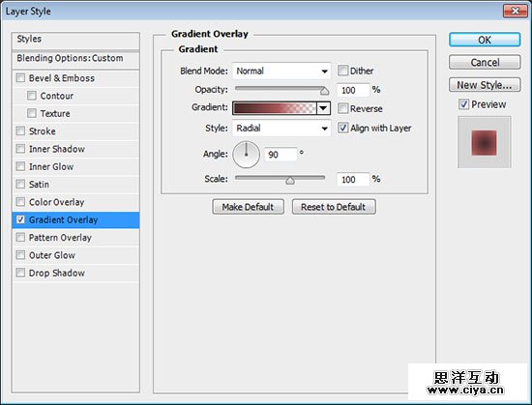Open the Style dropdown showing Radial

(x=281, y=129)
